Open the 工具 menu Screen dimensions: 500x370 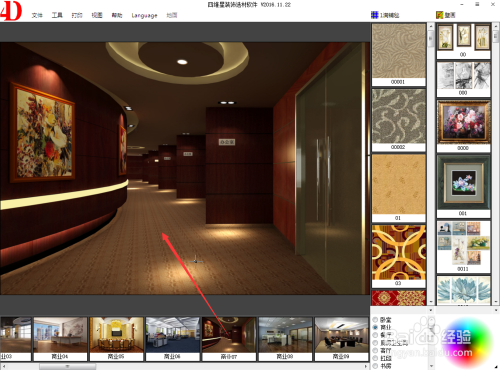pyautogui.click(x=57, y=15)
